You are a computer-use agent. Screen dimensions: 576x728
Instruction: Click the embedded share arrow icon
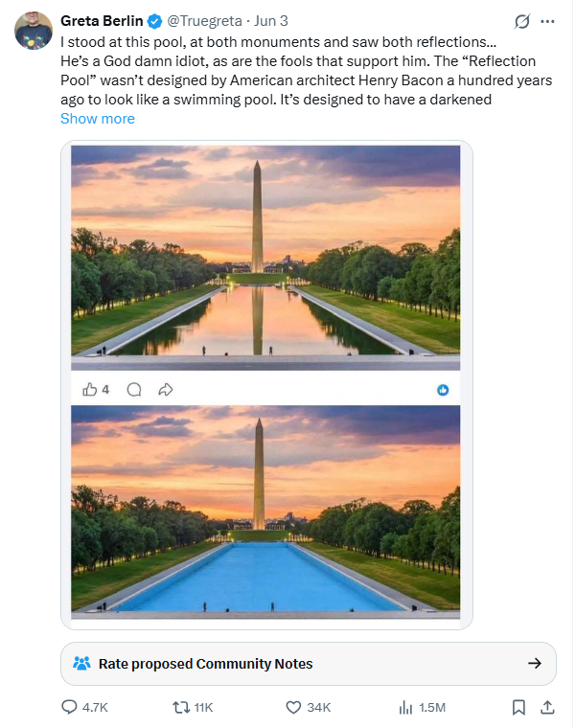click(166, 390)
